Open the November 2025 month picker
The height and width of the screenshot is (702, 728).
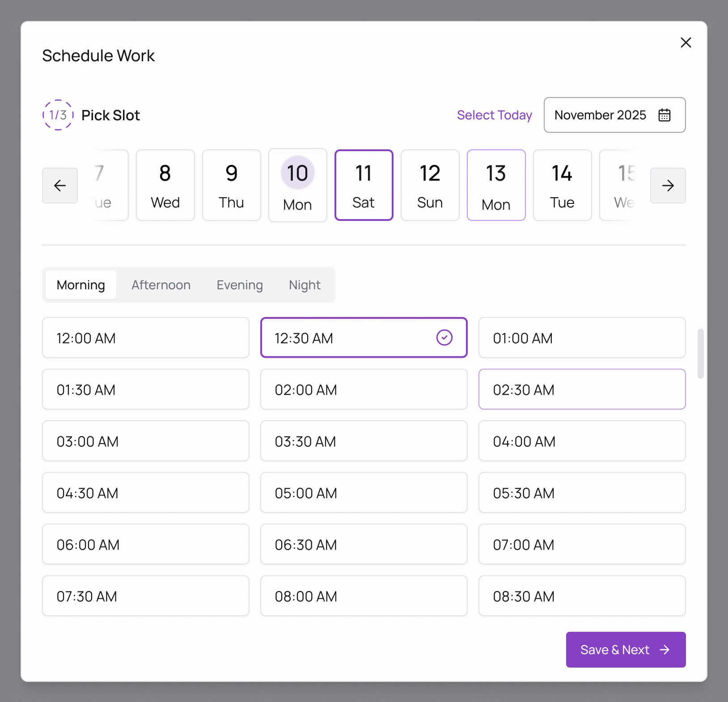614,115
